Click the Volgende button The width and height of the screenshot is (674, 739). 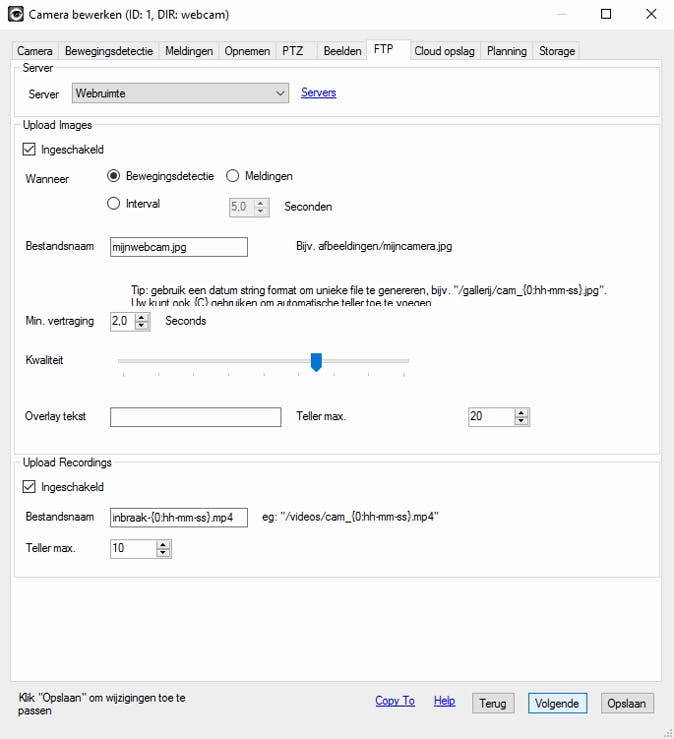[x=557, y=703]
